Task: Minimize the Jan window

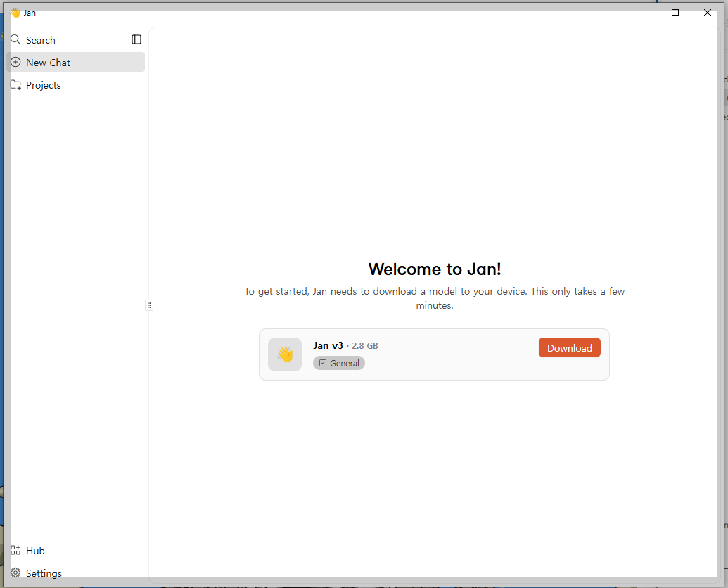Action: pyautogui.click(x=643, y=13)
